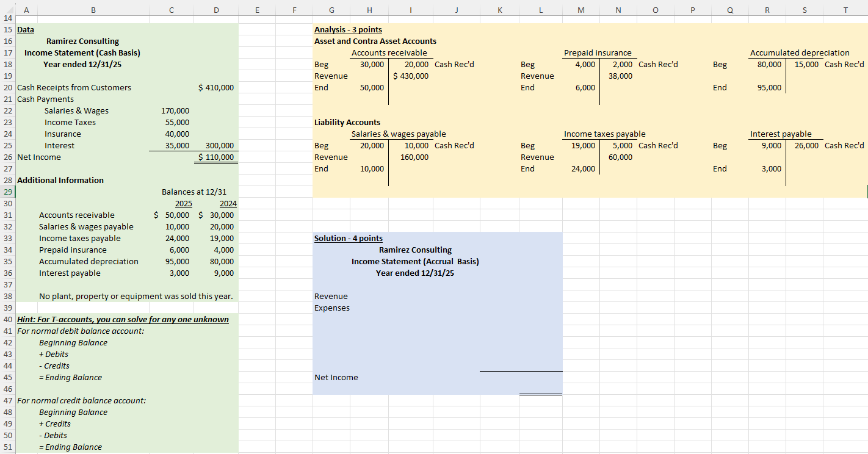This screenshot has height=454, width=868.
Task: Select the "+ Debits" hint cell
Action: pyautogui.click(x=54, y=354)
